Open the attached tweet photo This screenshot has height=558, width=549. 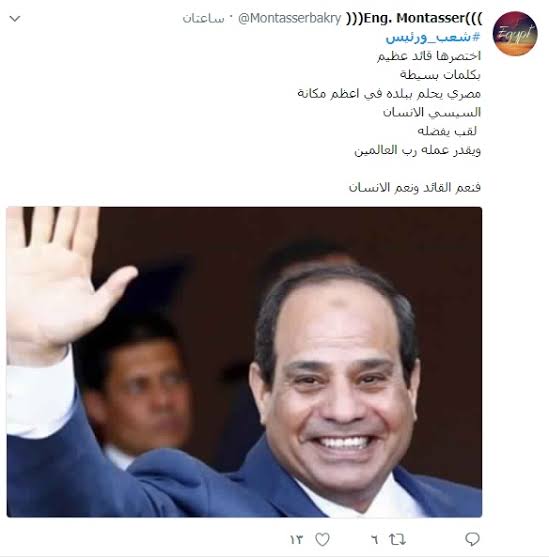point(244,362)
